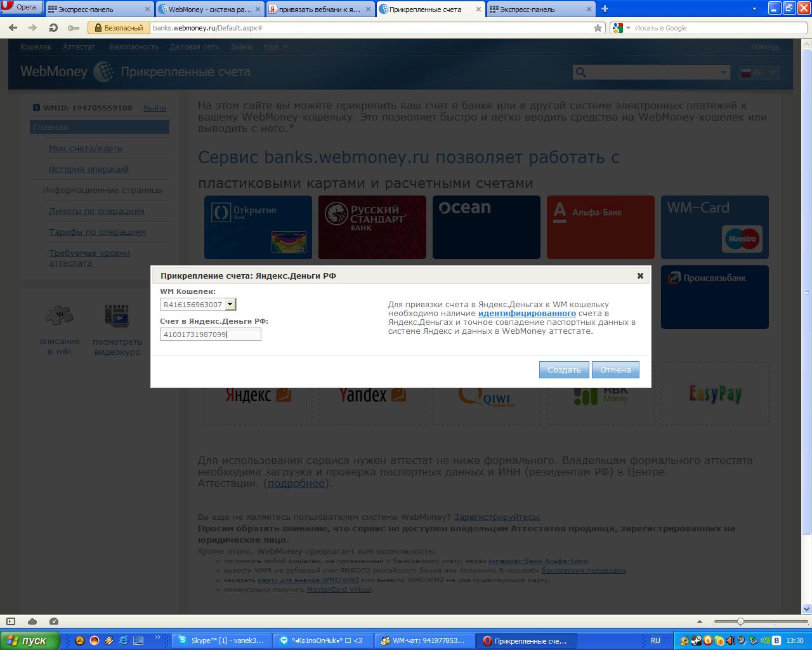812x650 pixels.
Task: Reload the current page
Action: [x=53, y=28]
